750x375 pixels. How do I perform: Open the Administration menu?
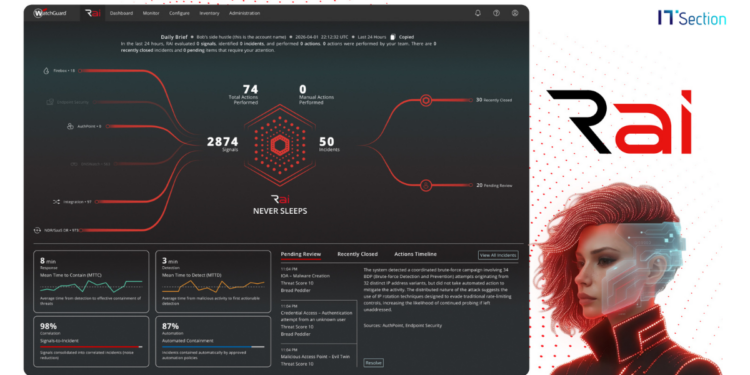tap(244, 13)
